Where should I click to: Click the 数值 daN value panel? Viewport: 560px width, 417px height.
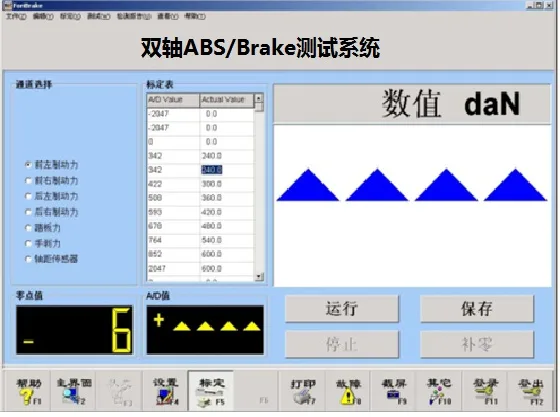(412, 104)
